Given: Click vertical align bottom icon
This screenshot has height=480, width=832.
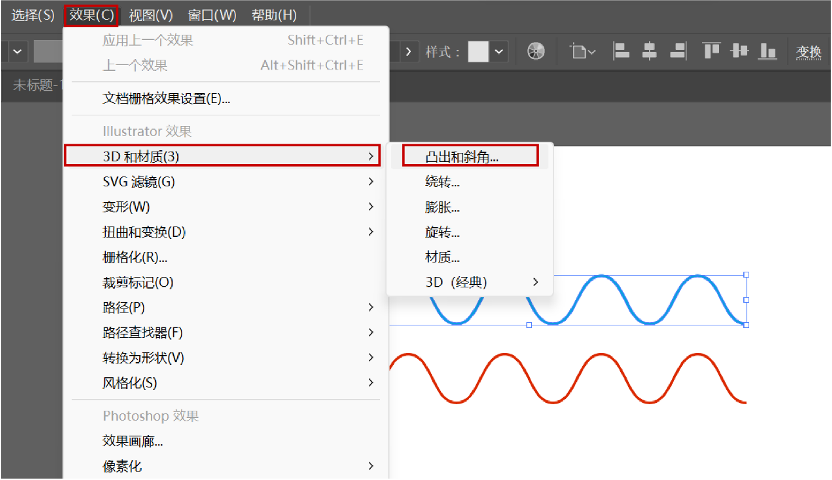Looking at the screenshot, I should [767, 51].
